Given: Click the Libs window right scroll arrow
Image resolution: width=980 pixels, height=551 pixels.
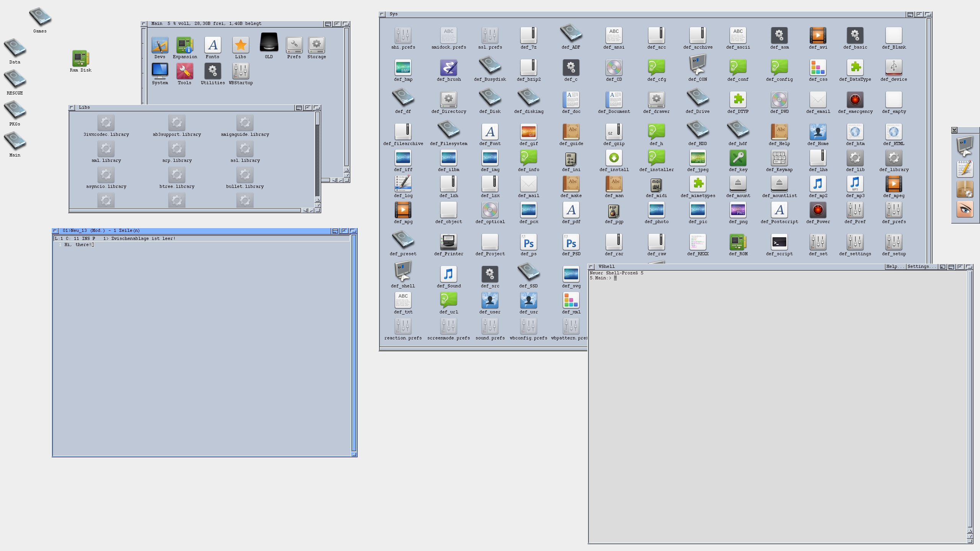Looking at the screenshot, I should click(311, 210).
